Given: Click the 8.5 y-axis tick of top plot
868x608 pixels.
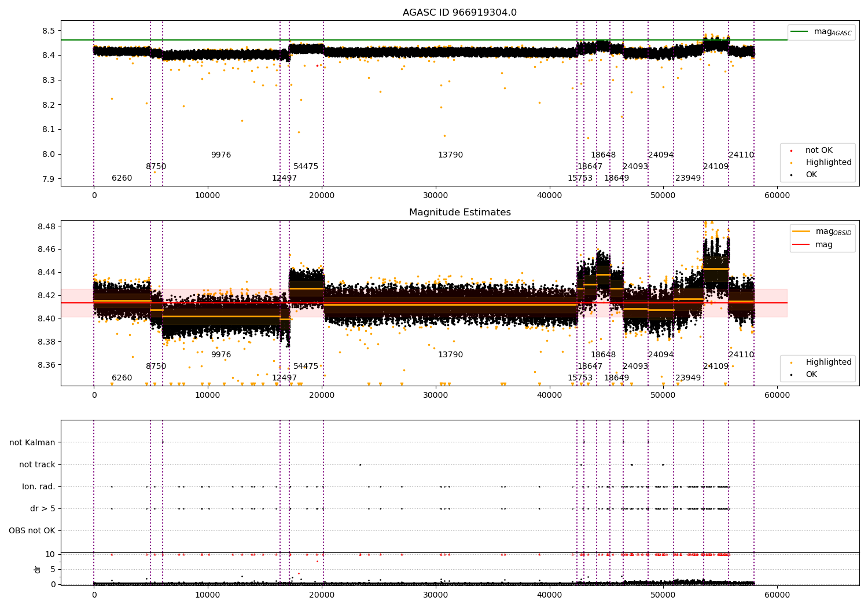Looking at the screenshot, I should click(49, 31).
